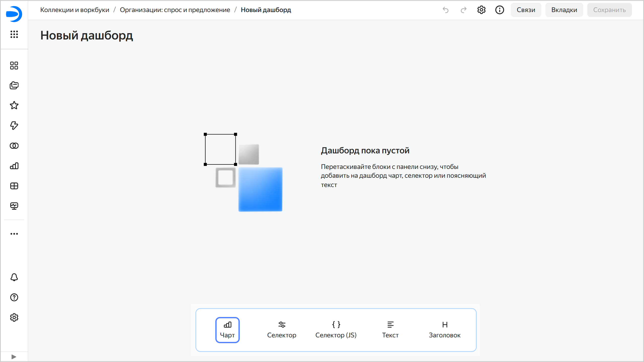Open dashboard settings gear in header
The width and height of the screenshot is (644, 362).
coord(481,10)
